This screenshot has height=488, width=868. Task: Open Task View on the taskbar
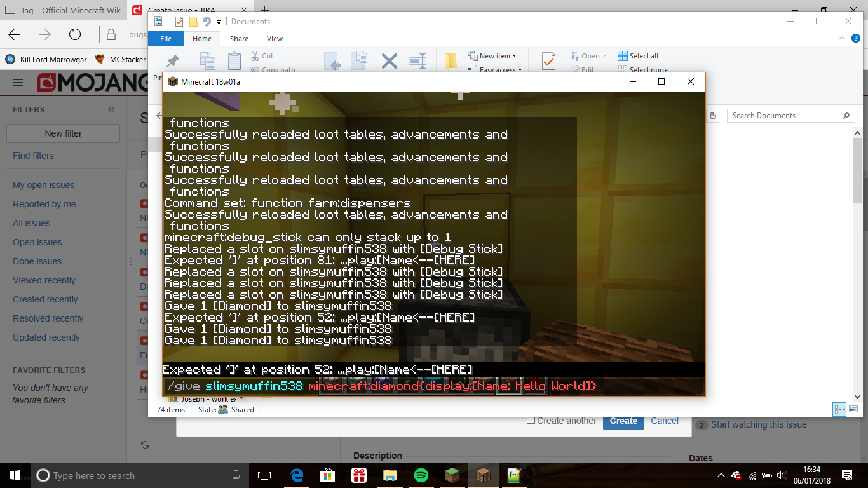[x=264, y=475]
